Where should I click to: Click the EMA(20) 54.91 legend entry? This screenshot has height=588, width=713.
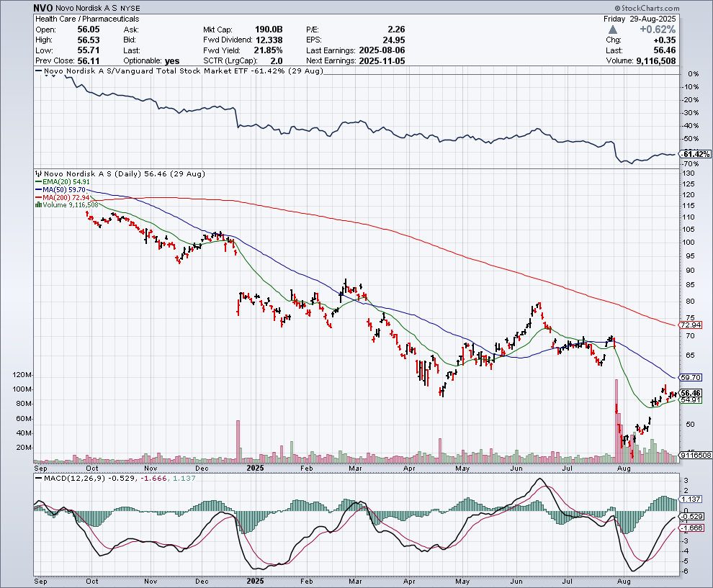[63, 182]
